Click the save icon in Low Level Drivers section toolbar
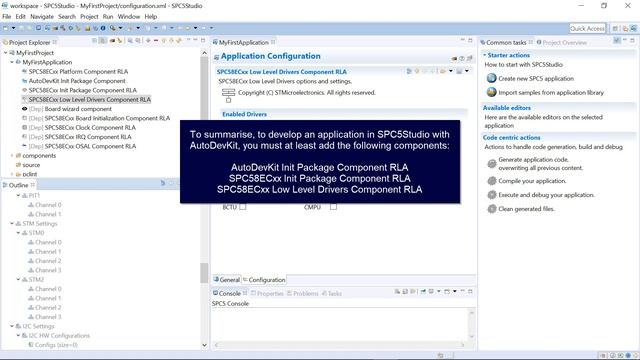Image resolution: width=640 pixels, height=360 pixels. tap(459, 71)
